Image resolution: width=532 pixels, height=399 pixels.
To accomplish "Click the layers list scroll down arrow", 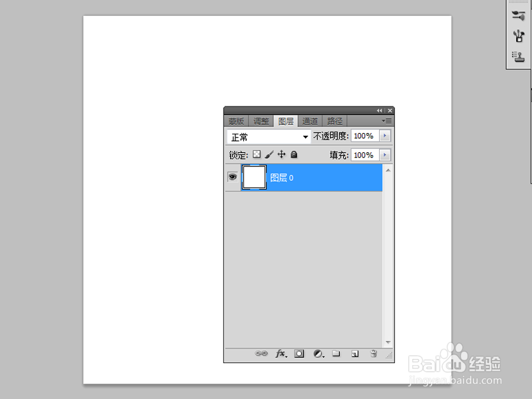I will click(388, 342).
